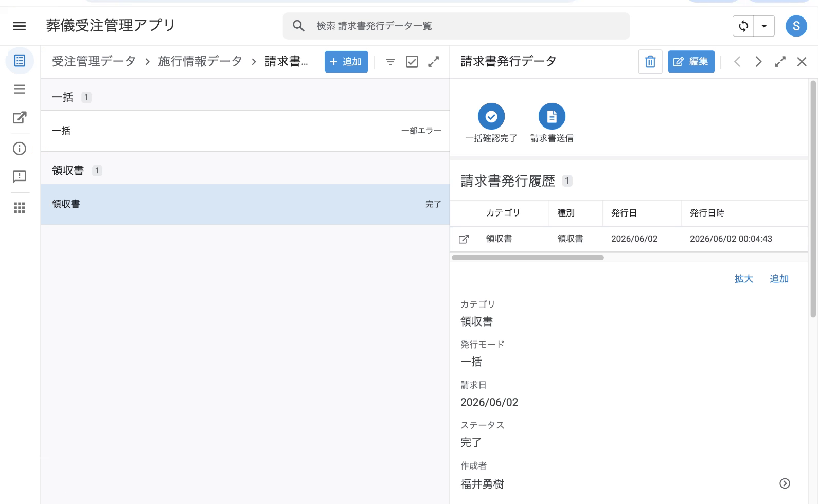
Task: Click the horizontal scrollbar under history table
Action: 528,258
